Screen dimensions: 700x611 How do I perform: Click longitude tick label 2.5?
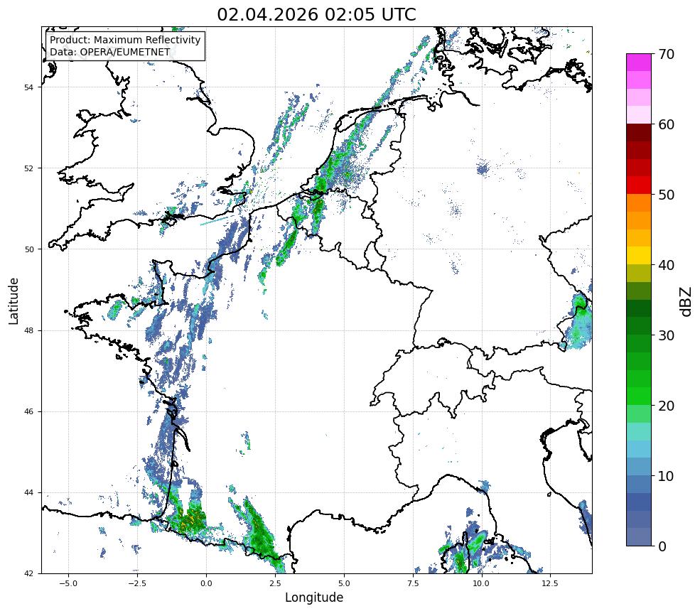point(275,583)
